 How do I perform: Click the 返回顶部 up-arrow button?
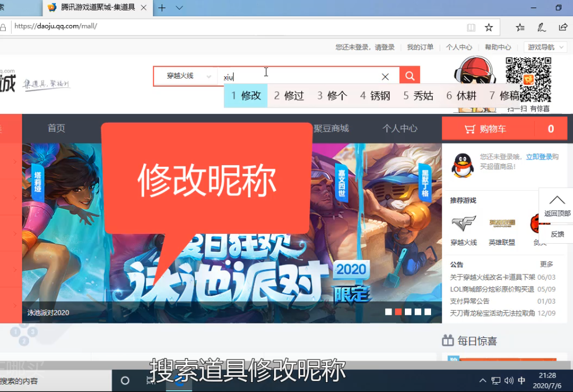(x=557, y=206)
